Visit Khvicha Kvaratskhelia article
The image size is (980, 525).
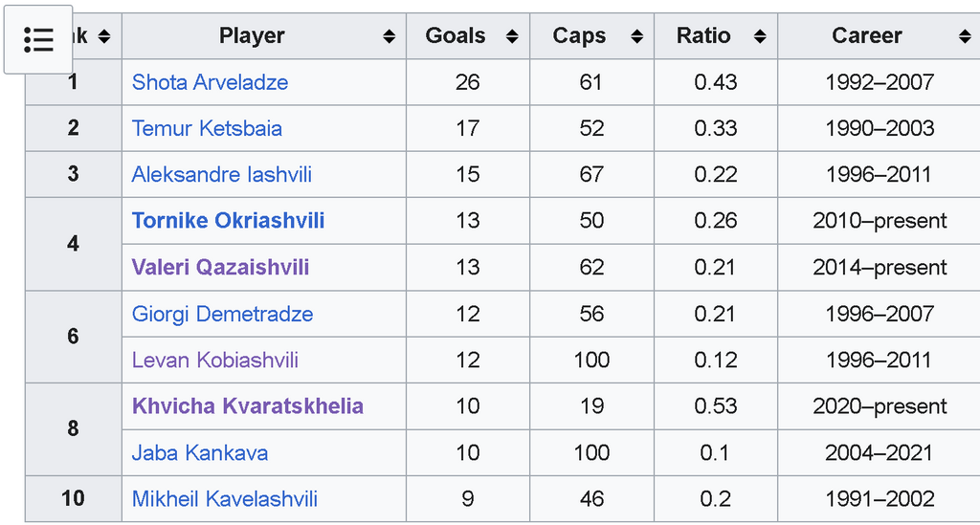pos(247,405)
